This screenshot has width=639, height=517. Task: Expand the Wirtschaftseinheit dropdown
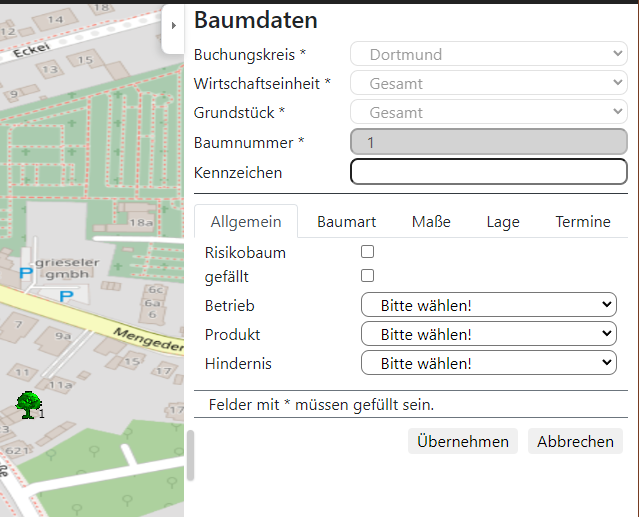tap(488, 84)
